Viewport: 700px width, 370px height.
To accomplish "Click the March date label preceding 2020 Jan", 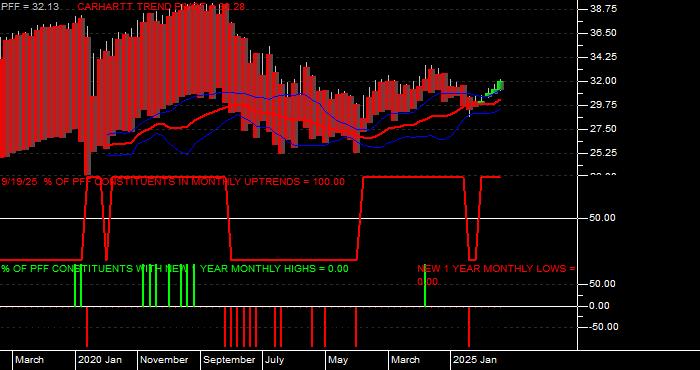I will click(29, 360).
